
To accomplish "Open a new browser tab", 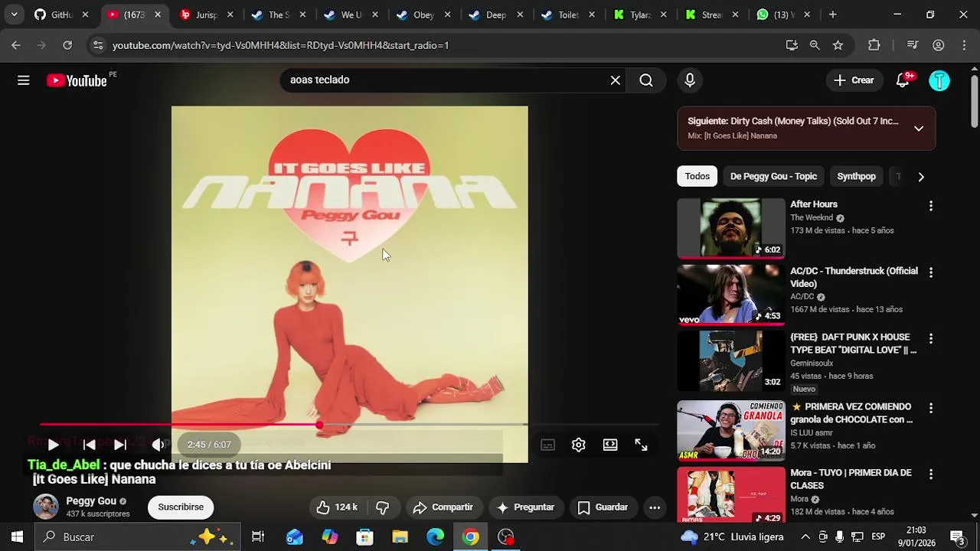I will click(x=832, y=15).
